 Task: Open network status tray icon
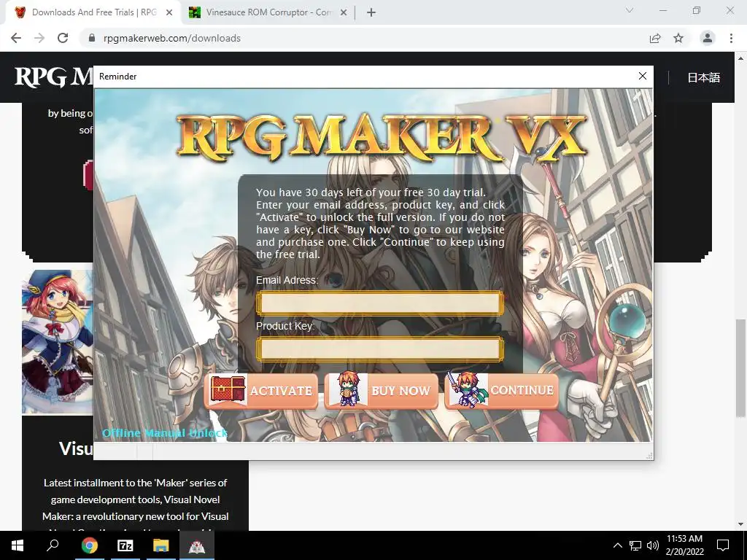(x=635, y=545)
